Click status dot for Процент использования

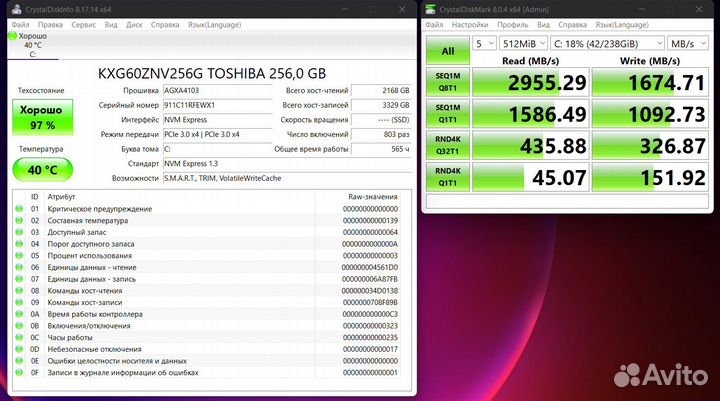pos(19,255)
